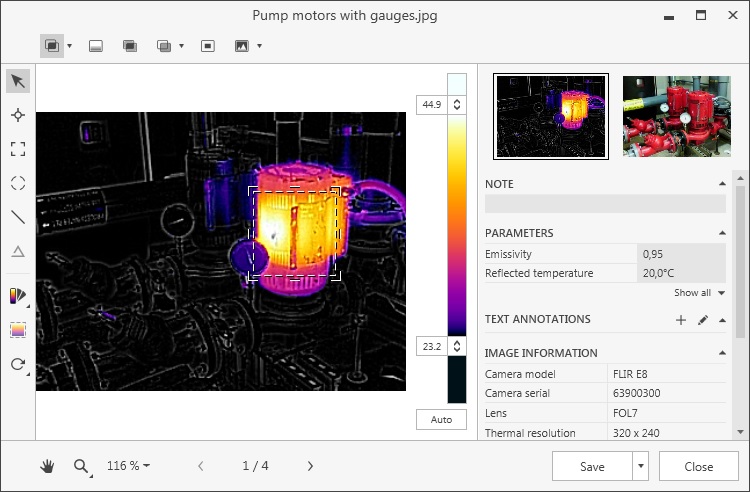
Task: Select the spot measurement tool
Action: (x=18, y=115)
